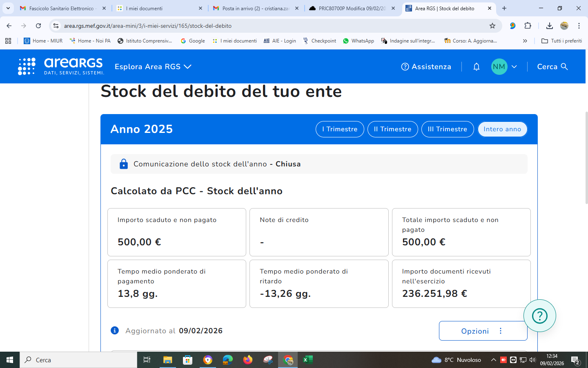The width and height of the screenshot is (588, 368).
Task: Expand the Esplora Area RGS menu
Action: 153,67
